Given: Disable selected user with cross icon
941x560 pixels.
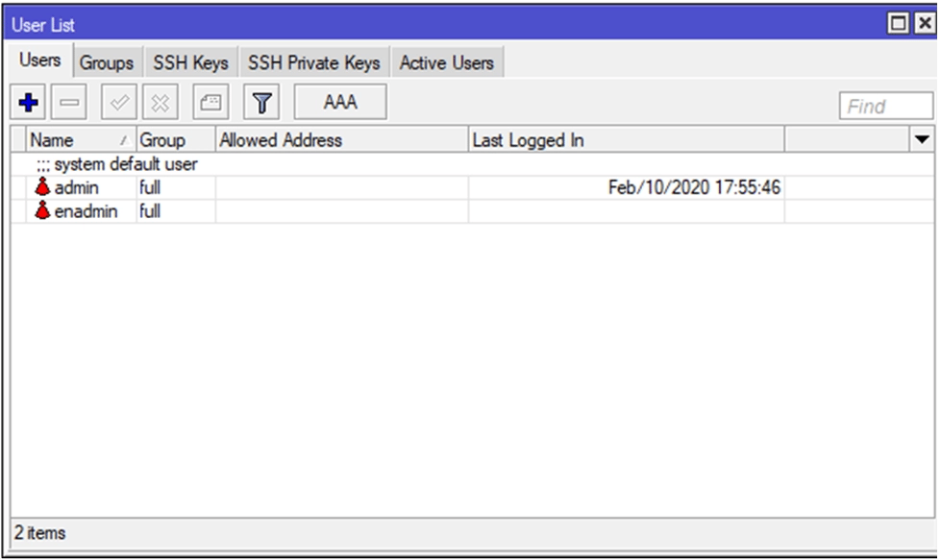Looking at the screenshot, I should pos(161,103).
